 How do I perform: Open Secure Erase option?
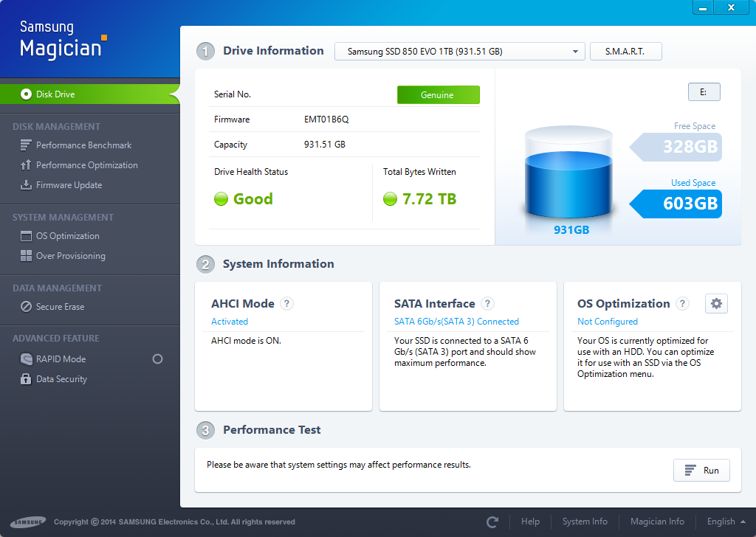[60, 307]
